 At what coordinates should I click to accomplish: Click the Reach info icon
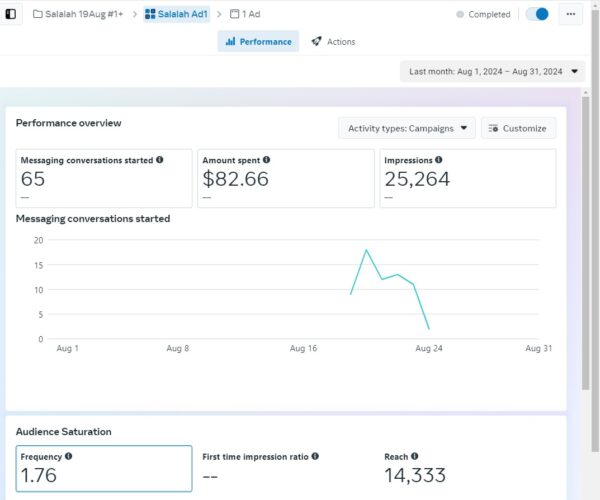414,456
